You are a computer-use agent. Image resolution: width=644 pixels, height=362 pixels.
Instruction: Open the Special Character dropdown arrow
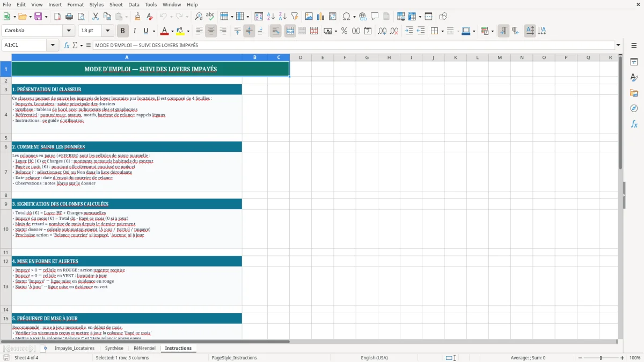coord(354,17)
